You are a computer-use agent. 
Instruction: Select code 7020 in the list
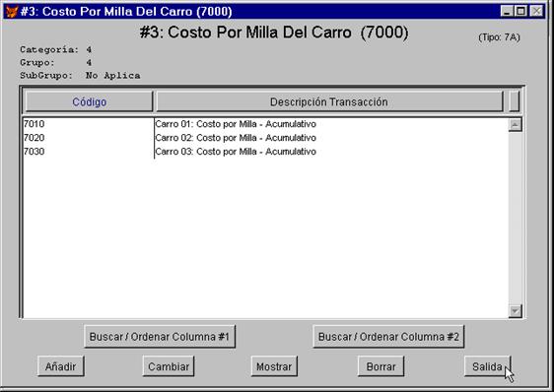point(34,138)
